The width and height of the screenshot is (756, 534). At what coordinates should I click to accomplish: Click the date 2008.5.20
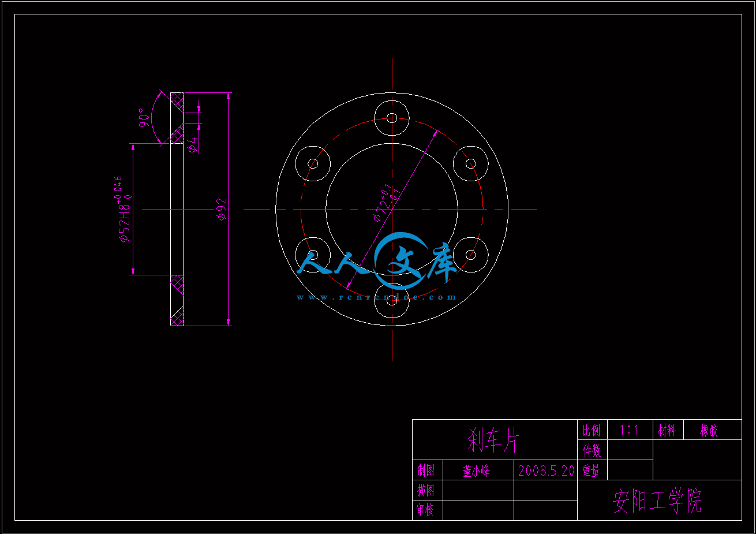[x=547, y=470]
